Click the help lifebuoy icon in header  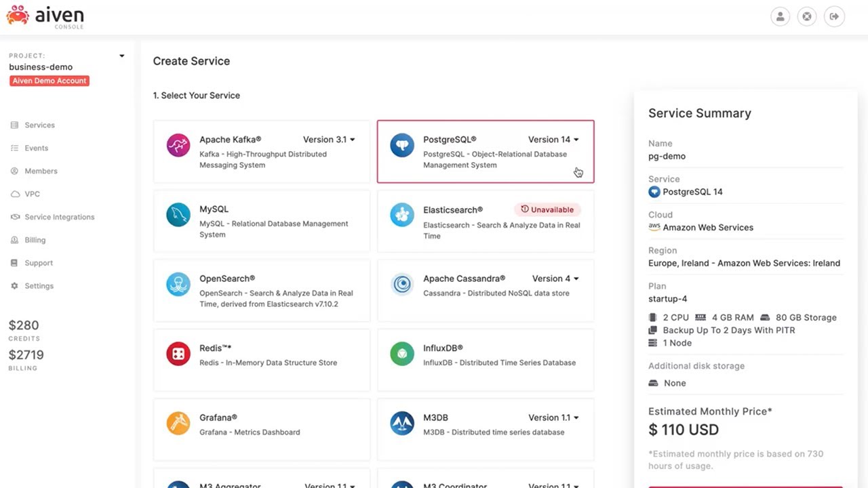pyautogui.click(x=807, y=17)
